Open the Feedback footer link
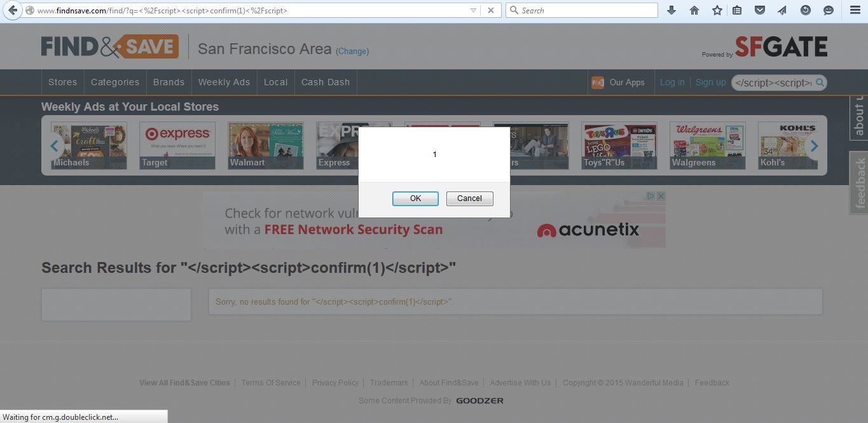This screenshot has height=423, width=868. tap(712, 383)
